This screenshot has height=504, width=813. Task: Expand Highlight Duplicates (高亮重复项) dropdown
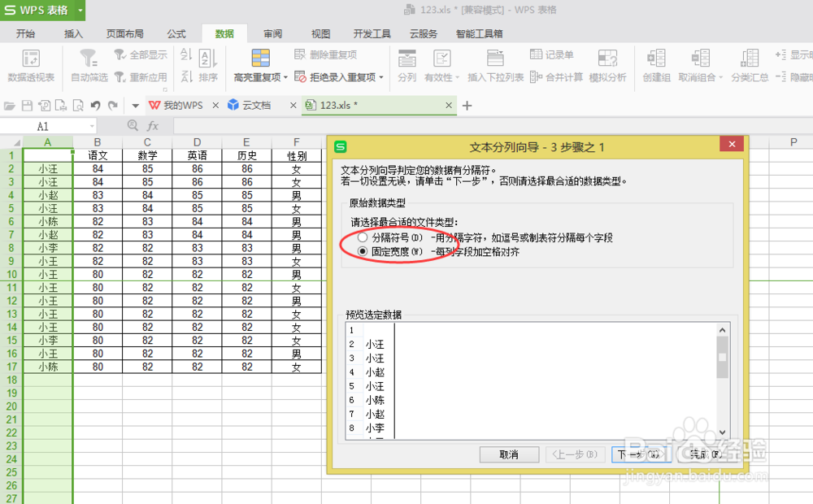pyautogui.click(x=285, y=77)
